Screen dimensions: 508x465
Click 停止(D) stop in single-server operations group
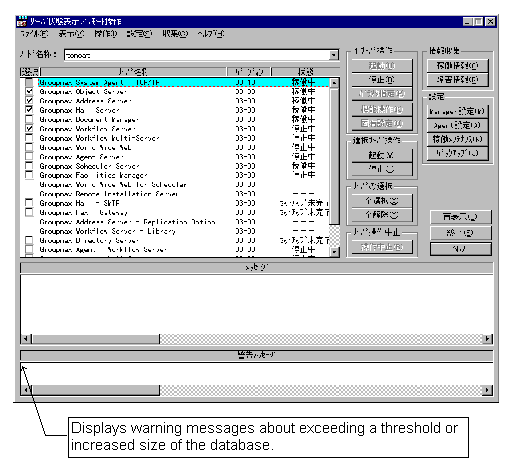(x=382, y=80)
